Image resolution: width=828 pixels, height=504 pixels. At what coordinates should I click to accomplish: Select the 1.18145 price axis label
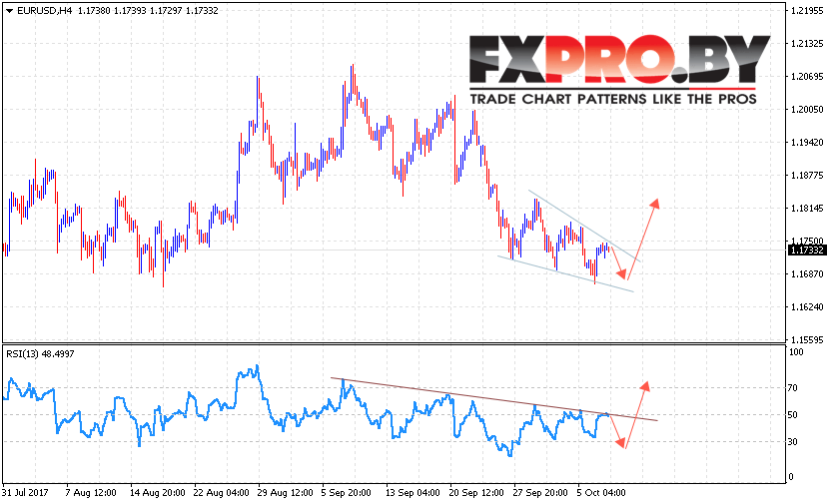(x=807, y=208)
